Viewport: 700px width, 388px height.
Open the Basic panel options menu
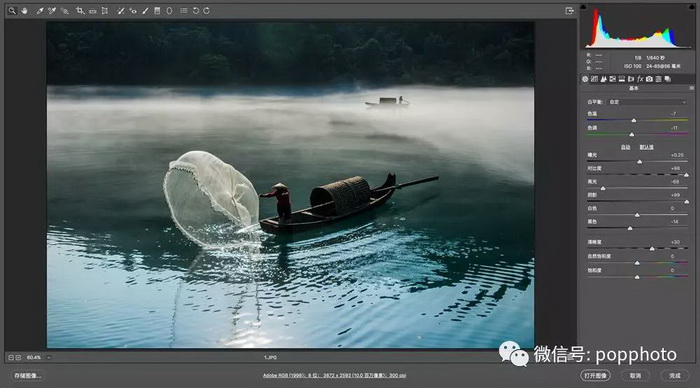(x=692, y=88)
